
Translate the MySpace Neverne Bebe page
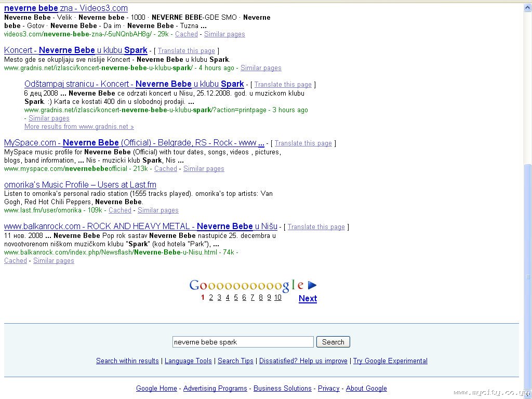(x=303, y=143)
